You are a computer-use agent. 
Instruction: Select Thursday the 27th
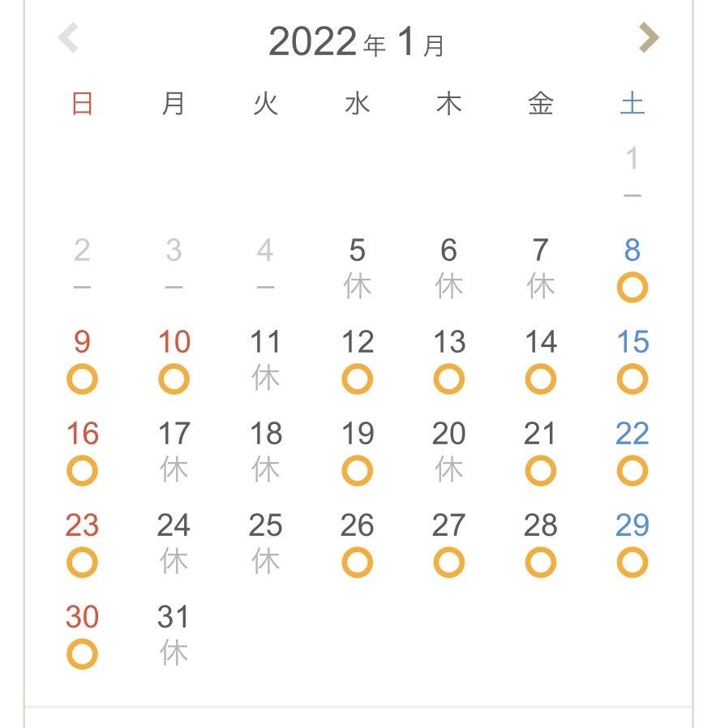click(x=448, y=526)
